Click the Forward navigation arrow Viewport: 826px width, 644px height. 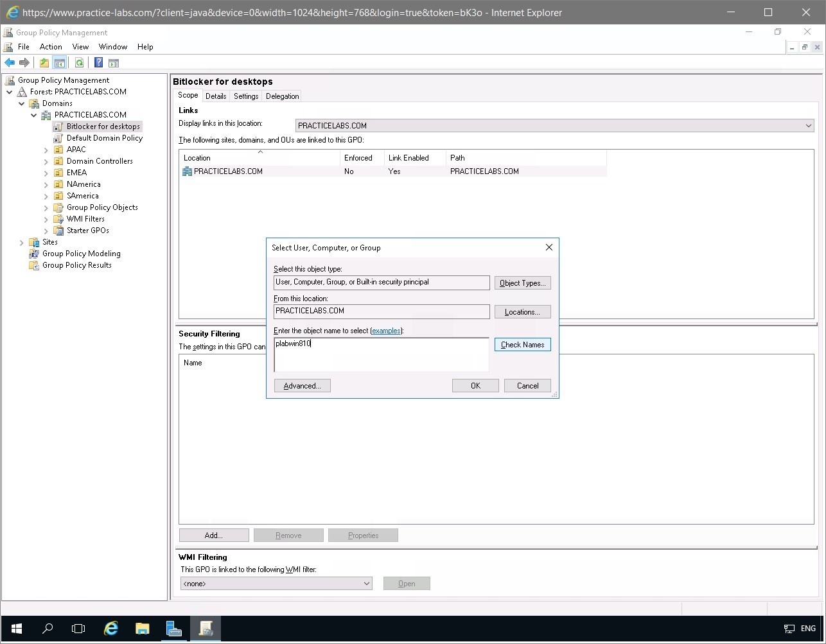coord(24,62)
